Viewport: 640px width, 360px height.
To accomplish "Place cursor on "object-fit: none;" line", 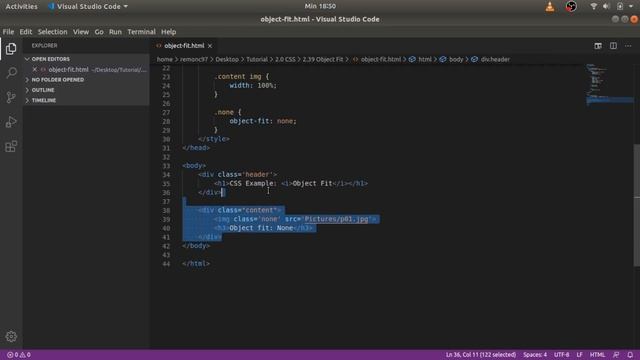I will tap(262, 121).
